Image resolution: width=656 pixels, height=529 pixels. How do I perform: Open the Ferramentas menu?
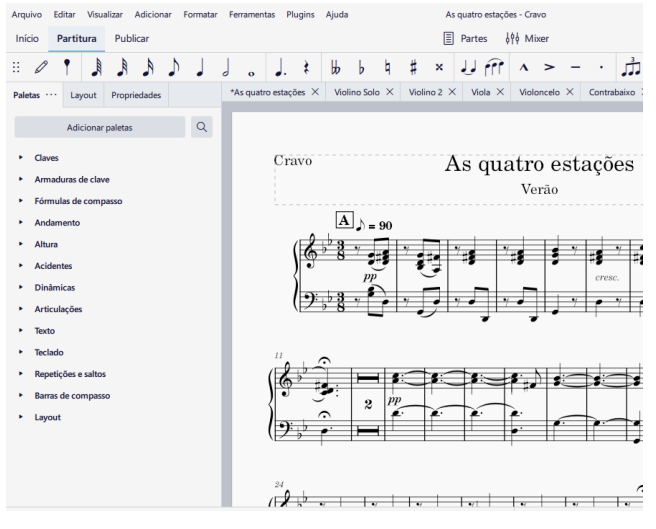click(252, 15)
